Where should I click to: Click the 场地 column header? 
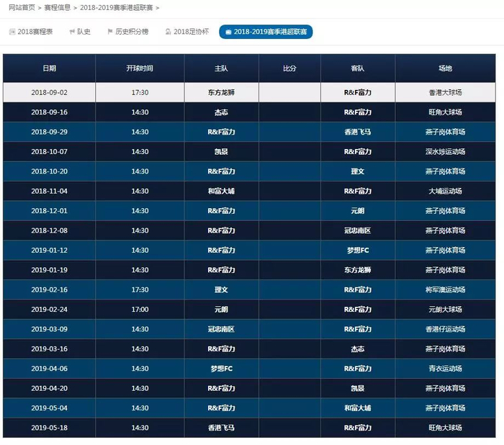(x=445, y=68)
